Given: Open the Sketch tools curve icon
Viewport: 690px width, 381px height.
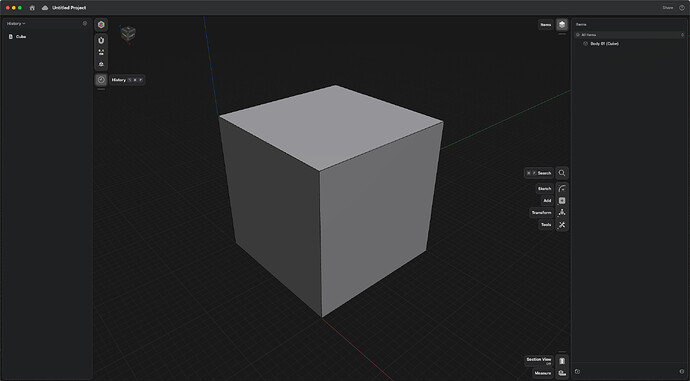Looking at the screenshot, I should click(x=562, y=188).
